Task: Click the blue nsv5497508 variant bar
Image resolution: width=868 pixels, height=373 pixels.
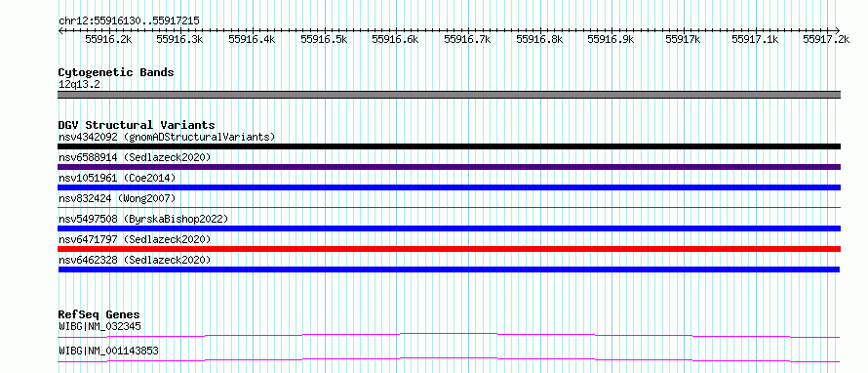Action: (449, 228)
